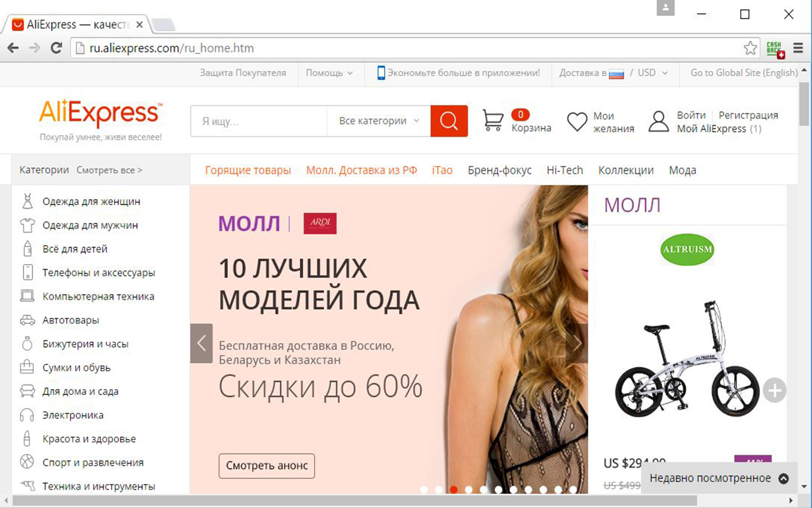Click the dress icon for women's clothing

pos(27,202)
